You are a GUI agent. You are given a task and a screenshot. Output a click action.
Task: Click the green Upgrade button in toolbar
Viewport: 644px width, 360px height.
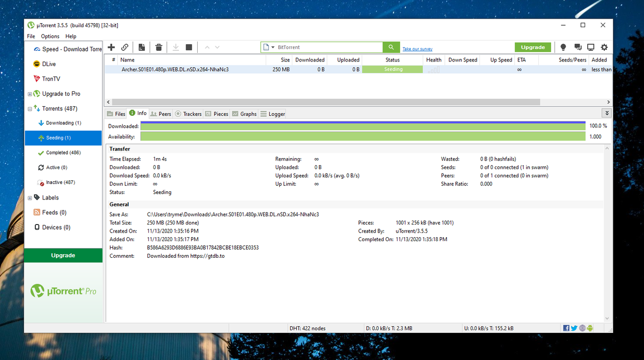[x=533, y=47]
